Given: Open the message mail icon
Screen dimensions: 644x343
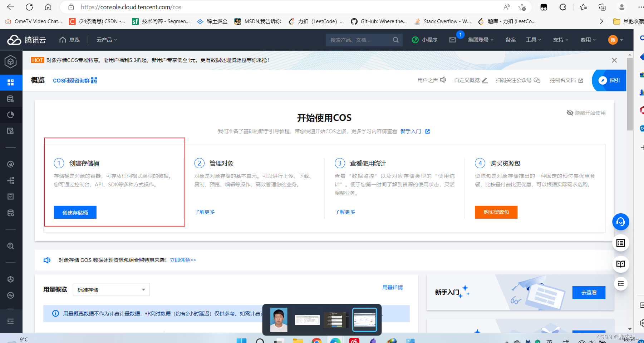Looking at the screenshot, I should [x=453, y=40].
